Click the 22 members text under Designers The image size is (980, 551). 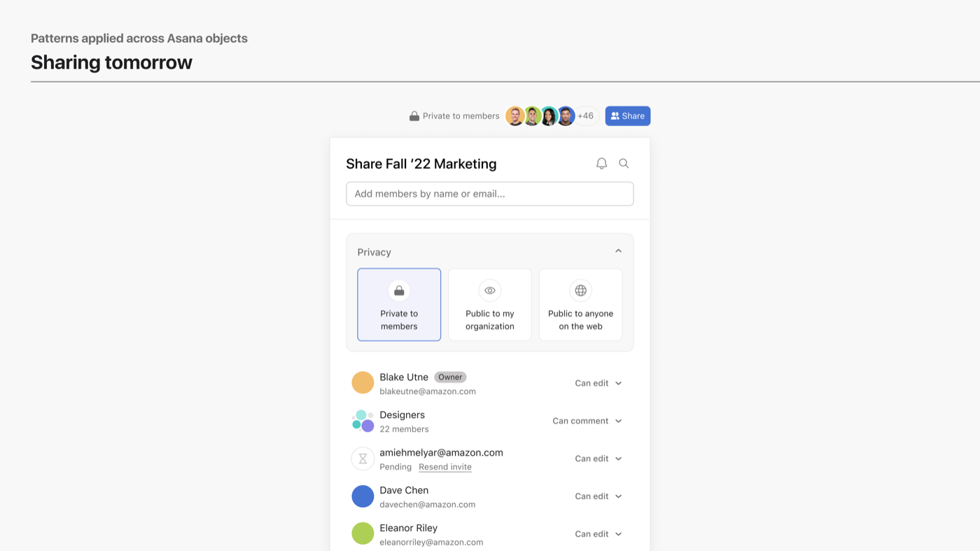pos(404,429)
